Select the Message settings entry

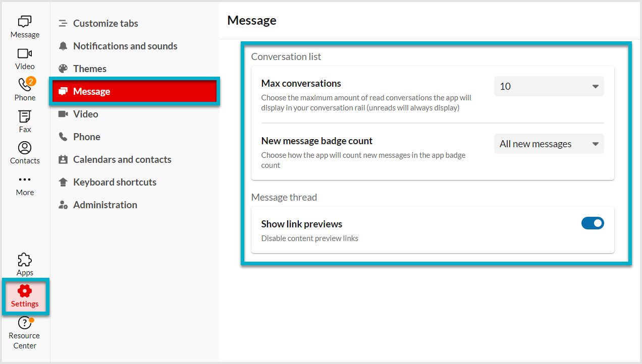[x=135, y=91]
